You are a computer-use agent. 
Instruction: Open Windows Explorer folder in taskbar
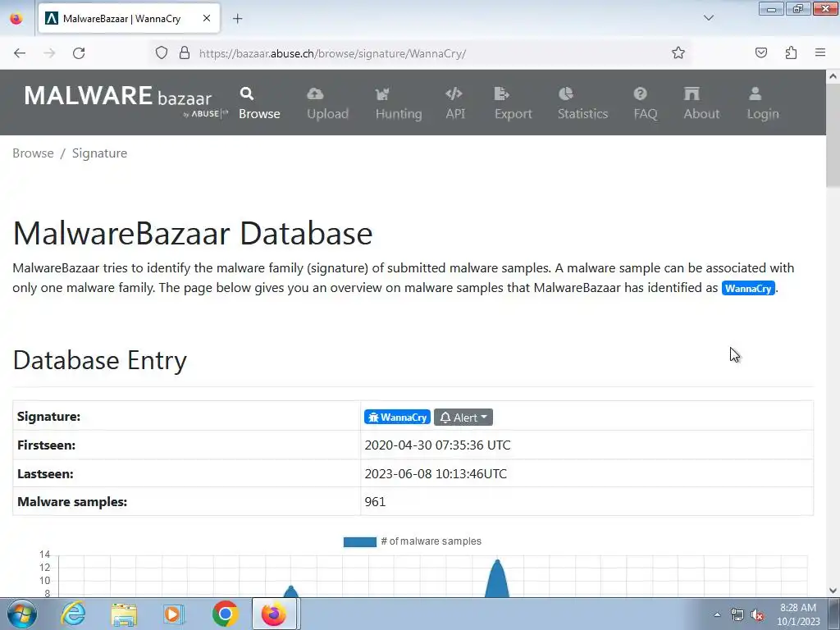coord(124,614)
